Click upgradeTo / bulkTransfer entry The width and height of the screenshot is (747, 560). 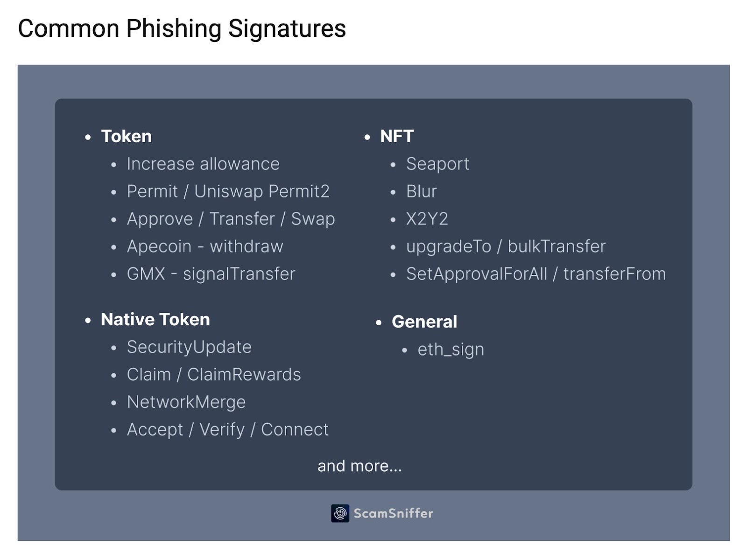pyautogui.click(x=506, y=246)
